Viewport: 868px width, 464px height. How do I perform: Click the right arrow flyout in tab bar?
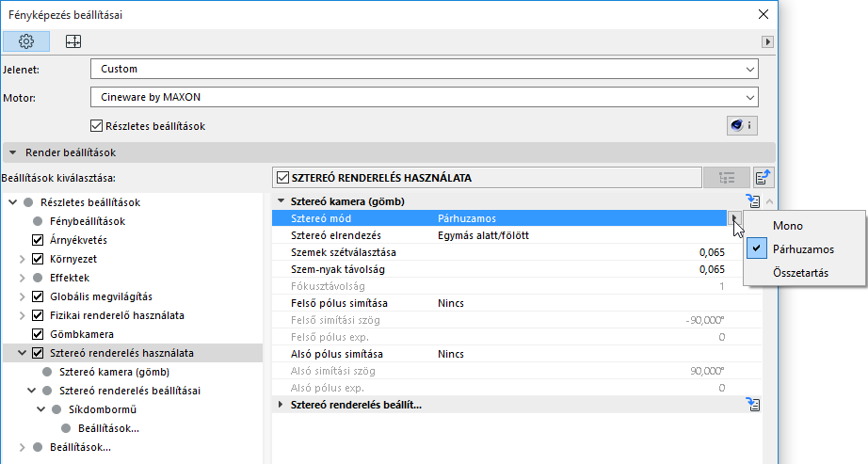click(767, 41)
